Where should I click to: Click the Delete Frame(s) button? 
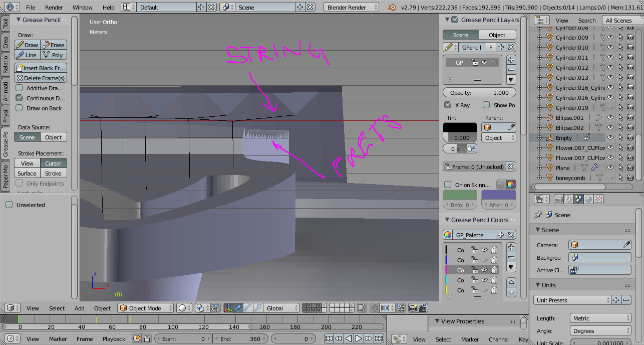(x=41, y=78)
